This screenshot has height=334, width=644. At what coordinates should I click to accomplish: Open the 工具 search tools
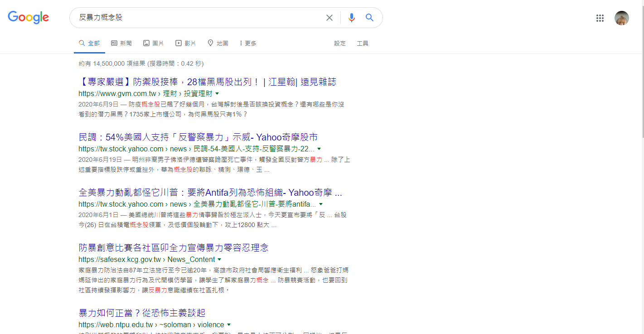pos(363,43)
